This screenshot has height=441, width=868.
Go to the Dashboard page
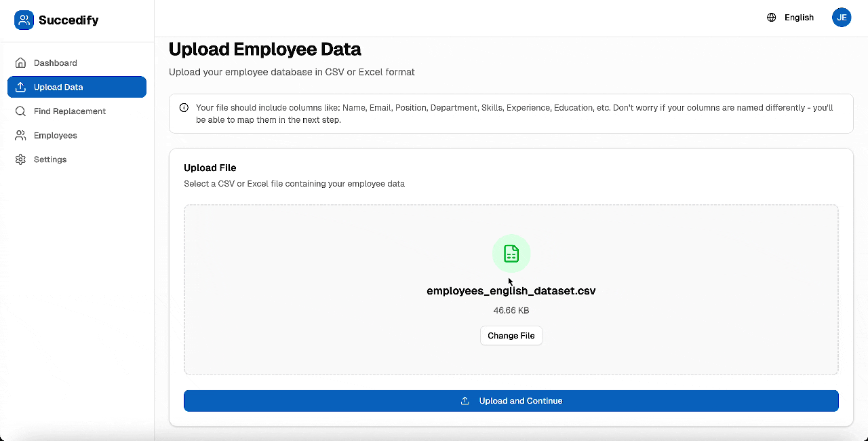click(x=56, y=63)
